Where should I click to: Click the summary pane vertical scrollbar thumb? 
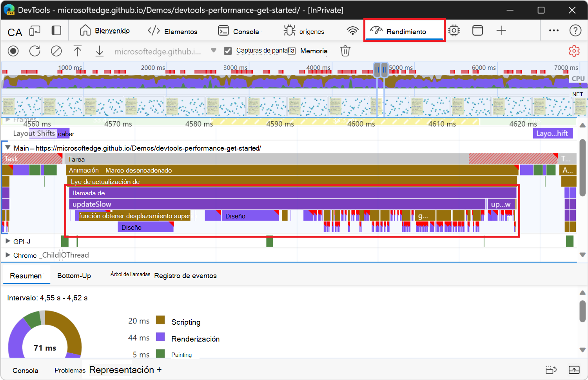(x=583, y=311)
